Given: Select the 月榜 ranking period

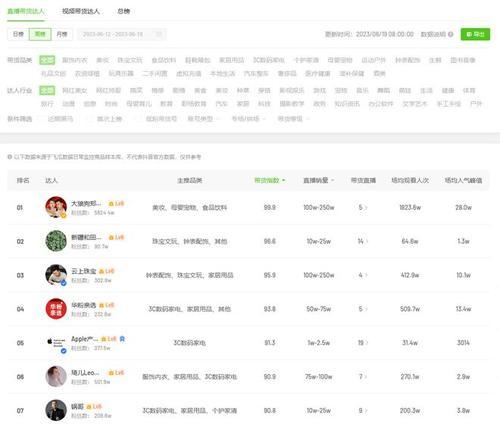Looking at the screenshot, I should [62, 34].
